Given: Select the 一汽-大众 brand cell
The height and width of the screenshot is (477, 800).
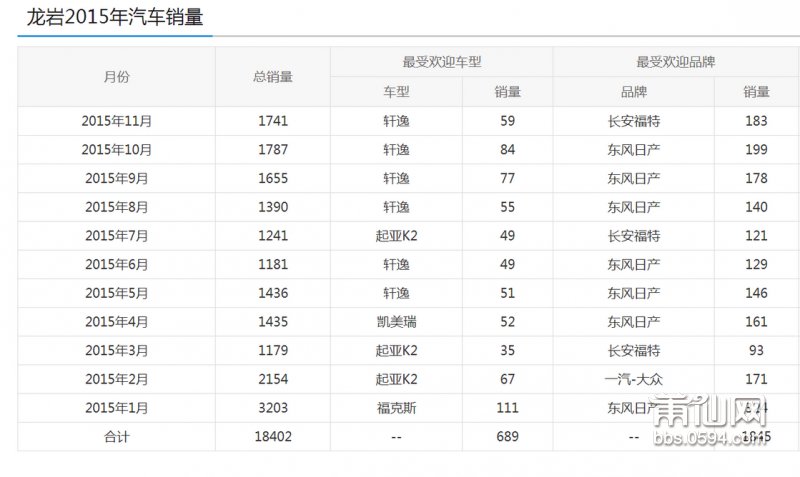Looking at the screenshot, I should click(634, 379).
